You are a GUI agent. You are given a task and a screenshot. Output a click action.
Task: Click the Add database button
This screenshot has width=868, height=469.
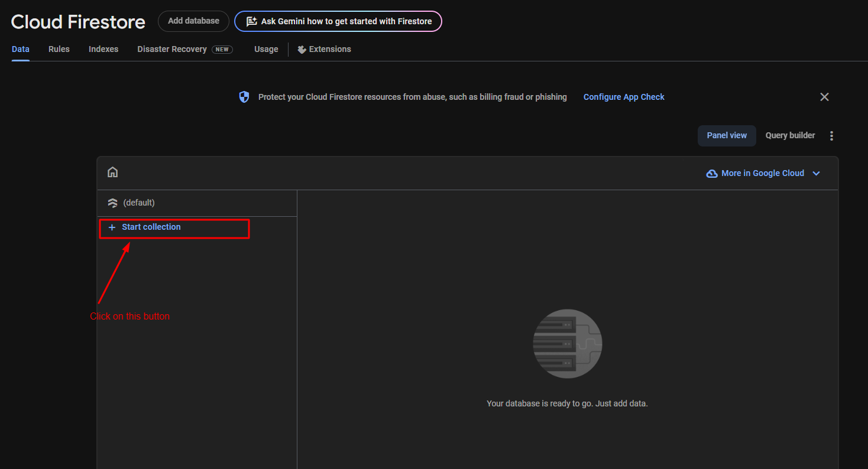tap(193, 21)
